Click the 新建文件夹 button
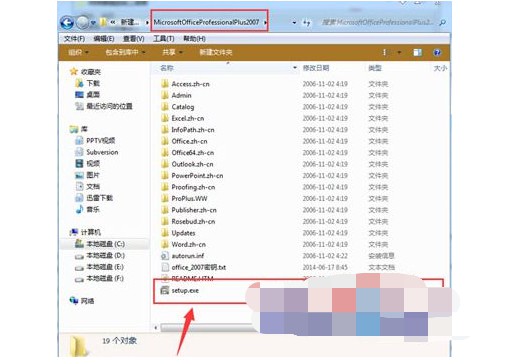 (x=216, y=52)
